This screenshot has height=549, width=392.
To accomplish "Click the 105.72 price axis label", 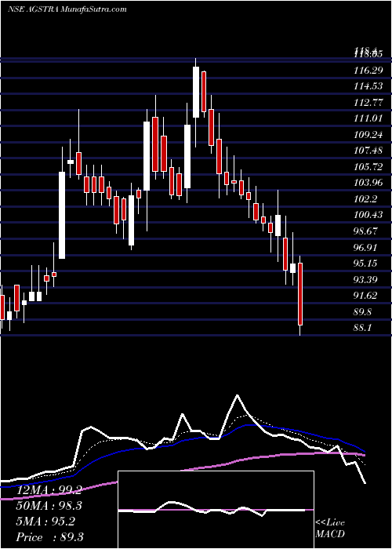I will coord(368,167).
